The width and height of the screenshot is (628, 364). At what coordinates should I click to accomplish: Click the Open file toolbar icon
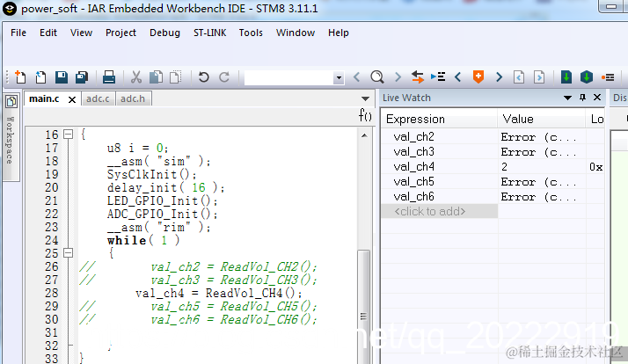(x=40, y=76)
